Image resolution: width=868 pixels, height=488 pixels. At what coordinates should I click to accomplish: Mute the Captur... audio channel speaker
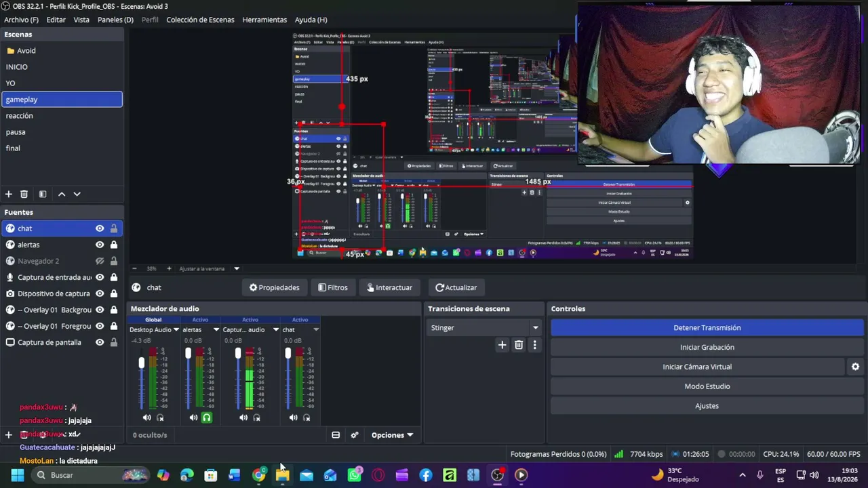coord(243,418)
